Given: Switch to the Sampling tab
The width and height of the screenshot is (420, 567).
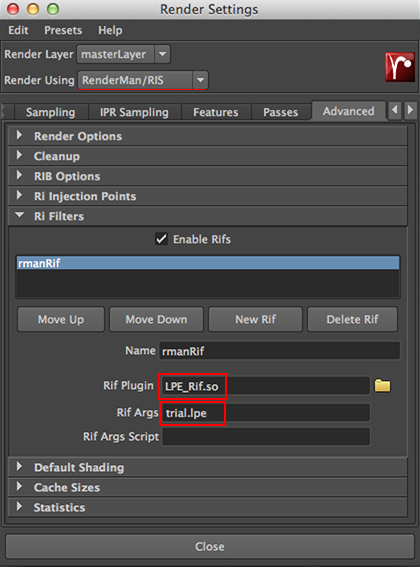Looking at the screenshot, I should 51,112.
